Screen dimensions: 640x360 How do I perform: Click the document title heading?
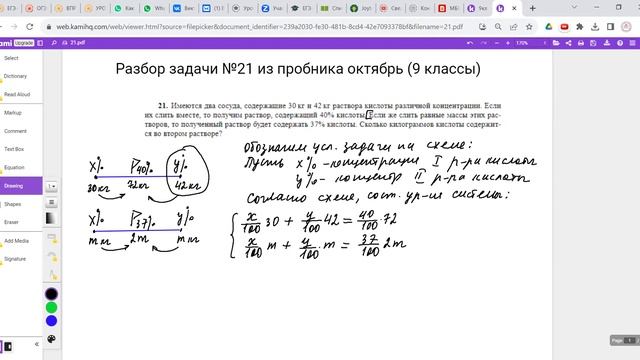[298, 69]
